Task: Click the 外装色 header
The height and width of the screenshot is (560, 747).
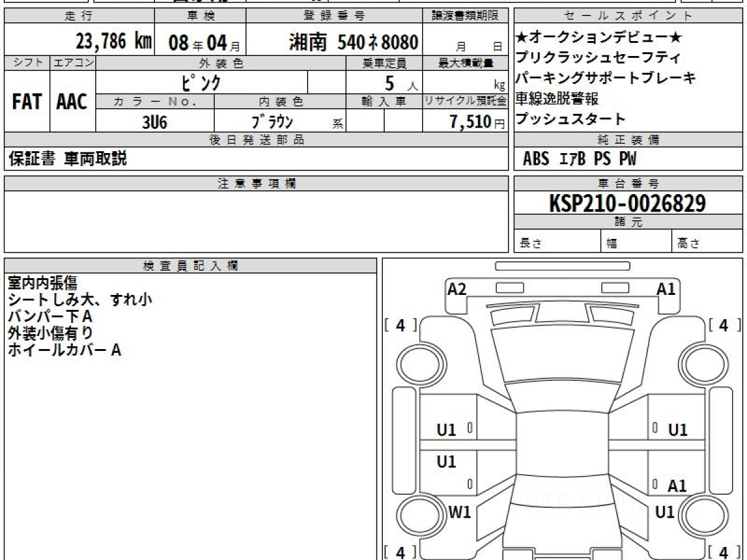Action: point(221,63)
